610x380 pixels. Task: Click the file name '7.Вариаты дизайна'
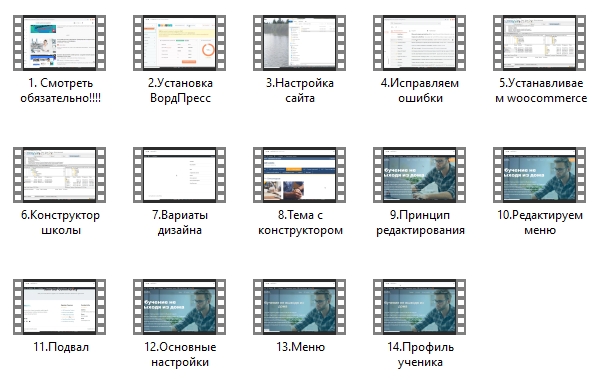pos(180,222)
